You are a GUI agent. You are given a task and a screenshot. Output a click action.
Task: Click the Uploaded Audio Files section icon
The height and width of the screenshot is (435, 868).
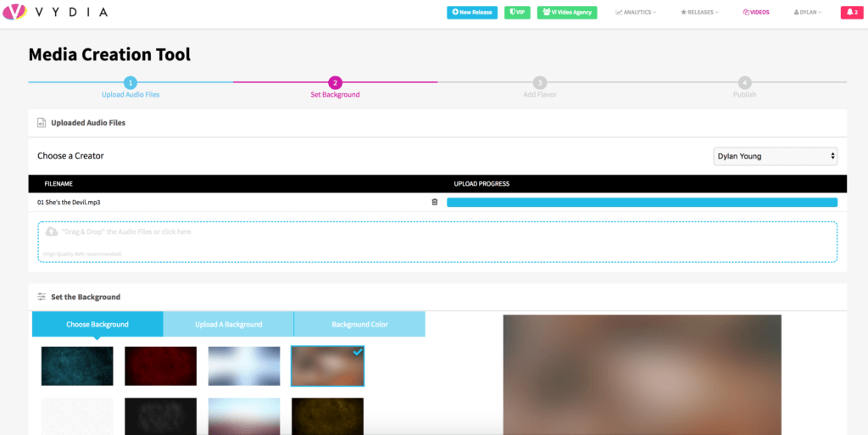42,123
